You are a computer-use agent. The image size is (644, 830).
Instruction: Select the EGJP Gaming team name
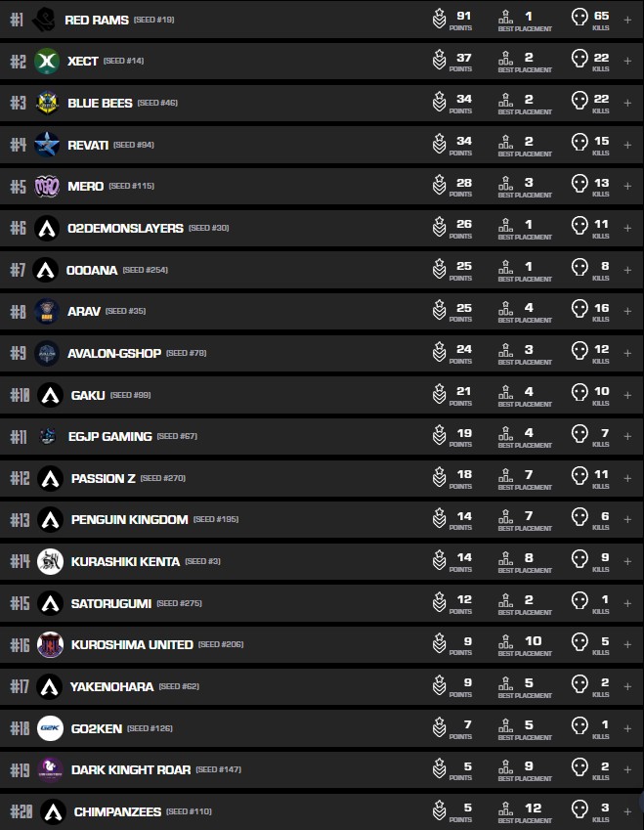pyautogui.click(x=111, y=436)
